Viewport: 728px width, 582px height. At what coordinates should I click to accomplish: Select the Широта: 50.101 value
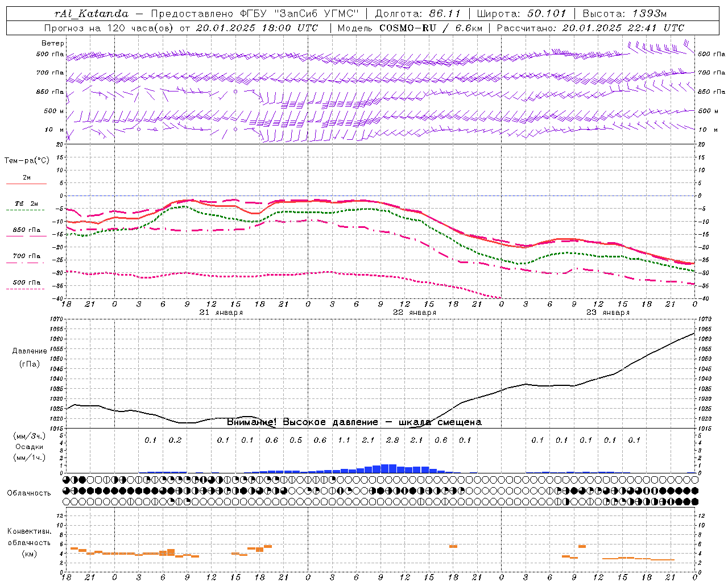point(522,14)
